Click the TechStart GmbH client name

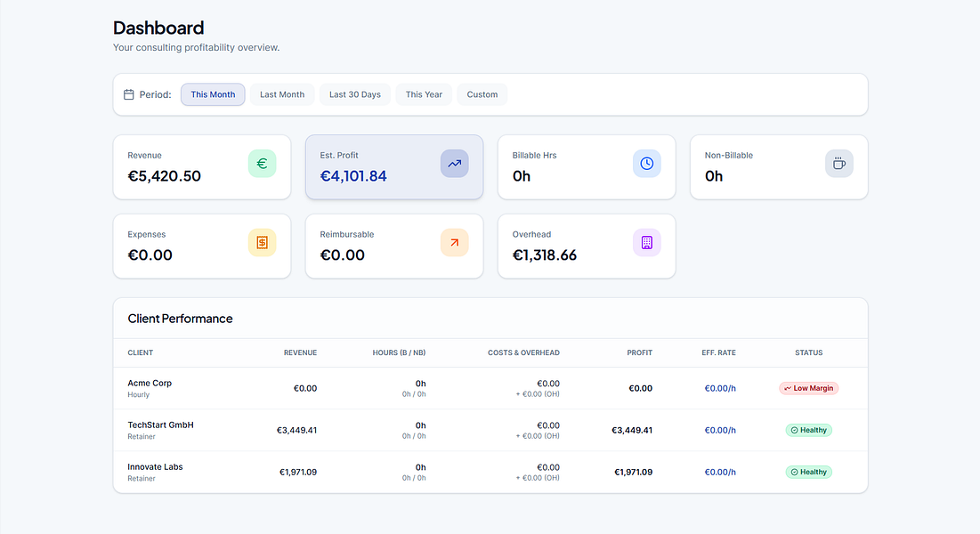coord(160,425)
